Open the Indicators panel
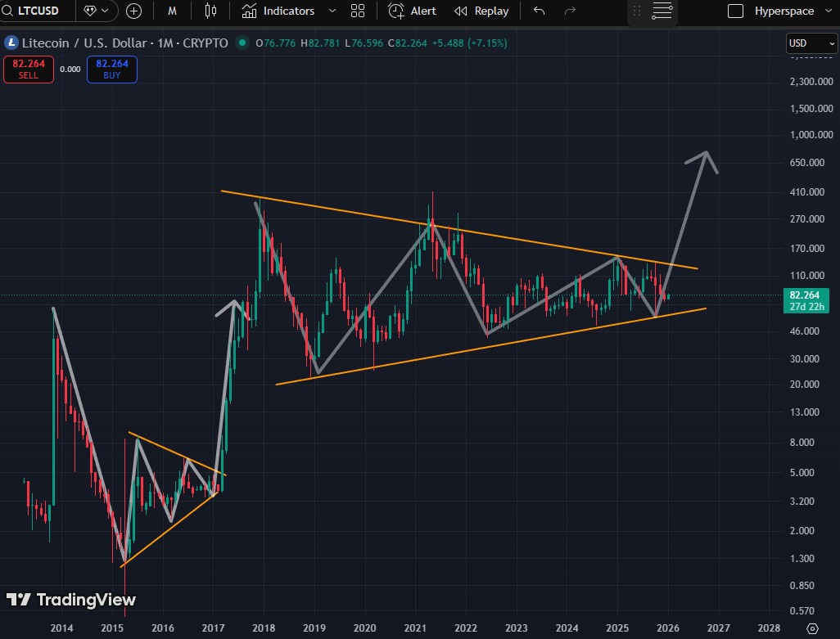Viewport: 840px width, 639px height. pos(278,11)
